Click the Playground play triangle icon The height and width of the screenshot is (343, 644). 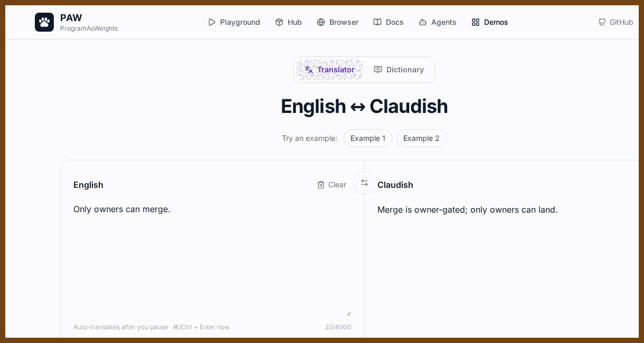212,22
